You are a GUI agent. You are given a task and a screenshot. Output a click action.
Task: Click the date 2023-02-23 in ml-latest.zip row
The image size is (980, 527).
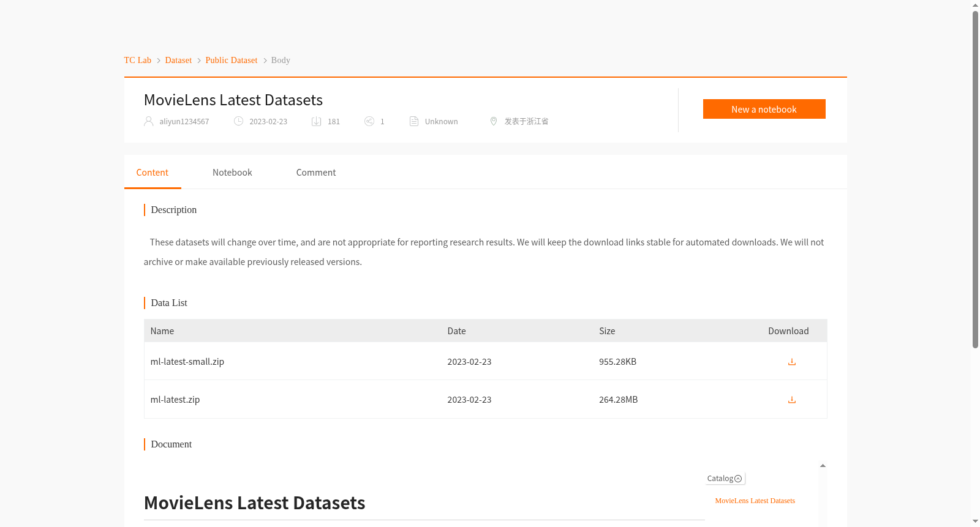pos(469,400)
